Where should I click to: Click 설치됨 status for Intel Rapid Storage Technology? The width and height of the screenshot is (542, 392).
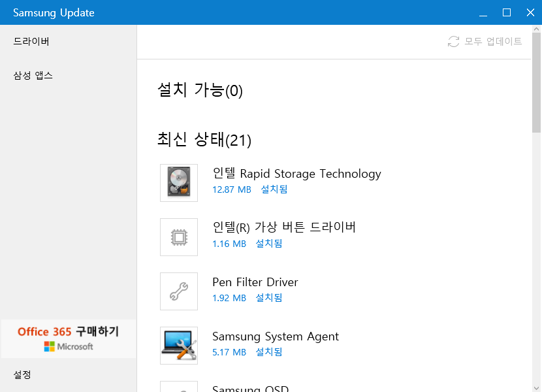pos(274,189)
